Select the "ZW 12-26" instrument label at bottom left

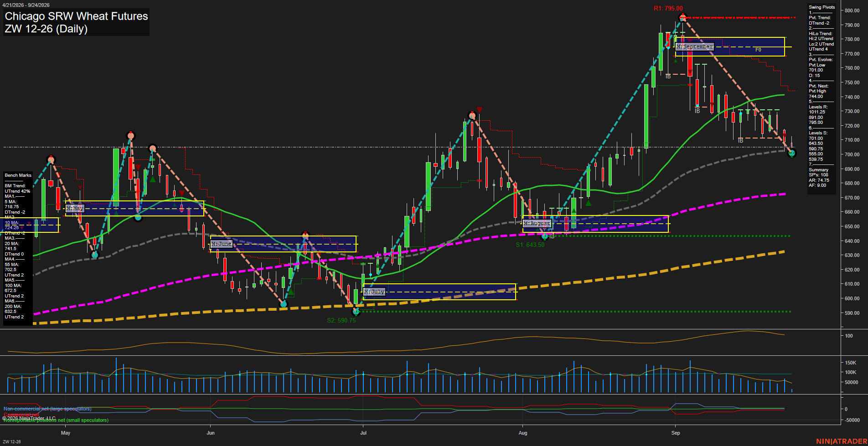11,441
